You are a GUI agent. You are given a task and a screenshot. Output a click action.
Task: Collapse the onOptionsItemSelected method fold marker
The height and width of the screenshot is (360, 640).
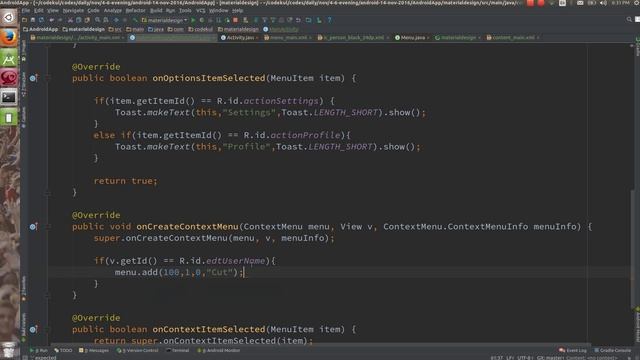[47, 78]
